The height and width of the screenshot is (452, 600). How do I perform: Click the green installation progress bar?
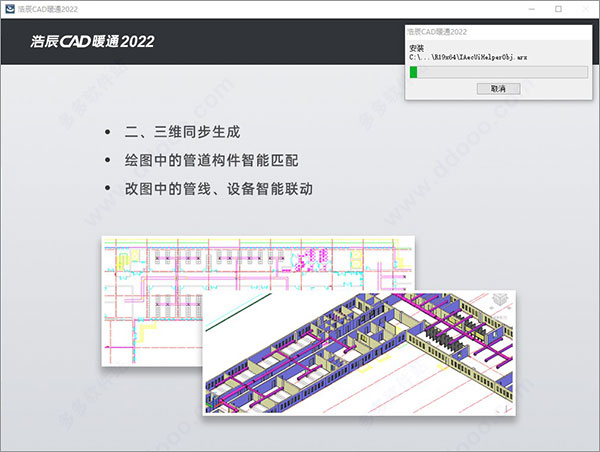pos(499,72)
